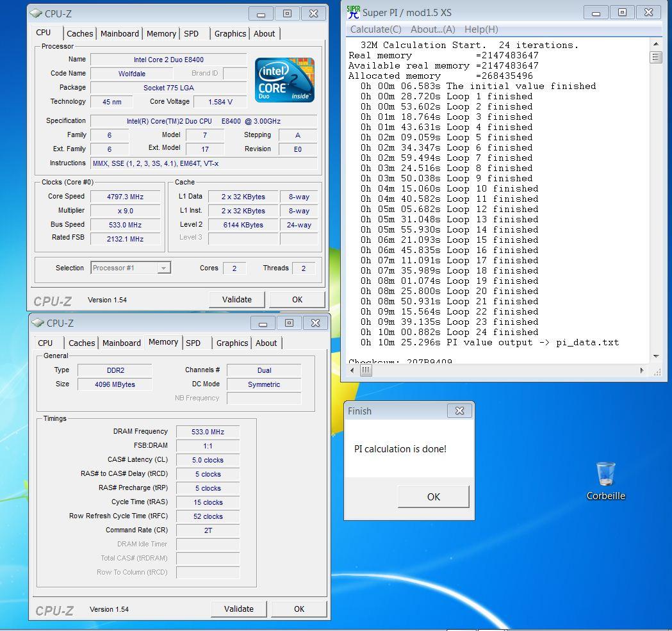
Task: Open the Calculate(C) menu in Super PI
Action: point(375,29)
